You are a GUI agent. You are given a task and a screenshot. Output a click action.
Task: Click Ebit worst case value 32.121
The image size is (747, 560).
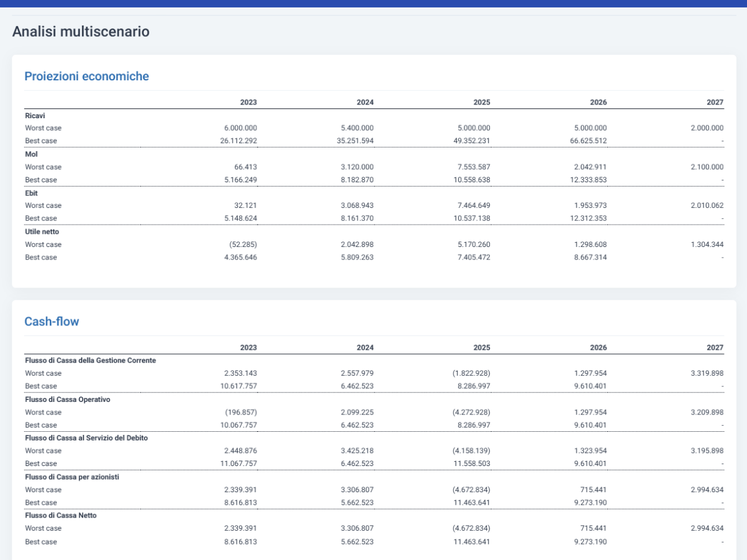[x=246, y=205]
